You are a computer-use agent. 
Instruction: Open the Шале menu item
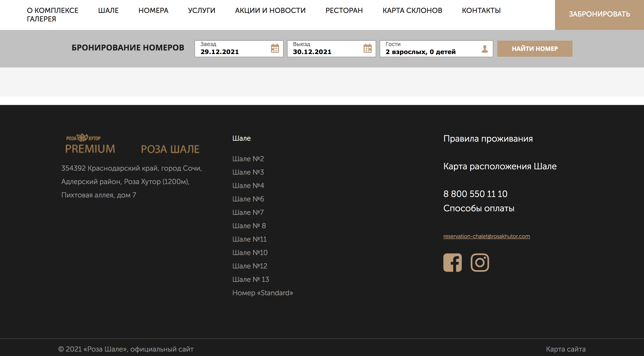(108, 10)
